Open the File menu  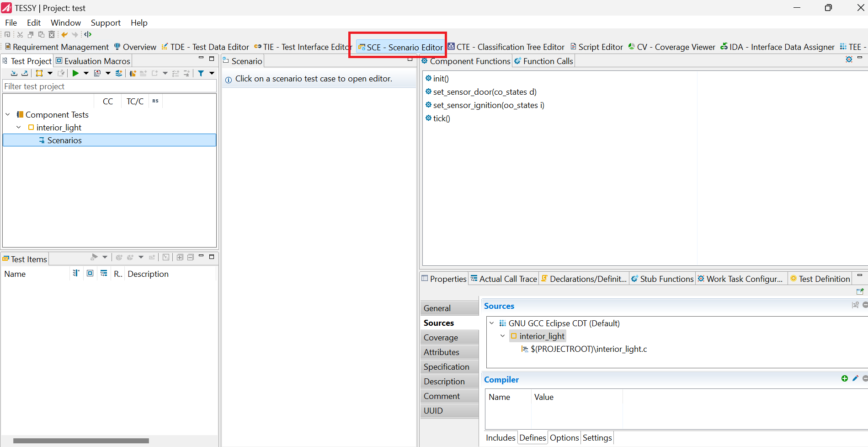click(11, 22)
